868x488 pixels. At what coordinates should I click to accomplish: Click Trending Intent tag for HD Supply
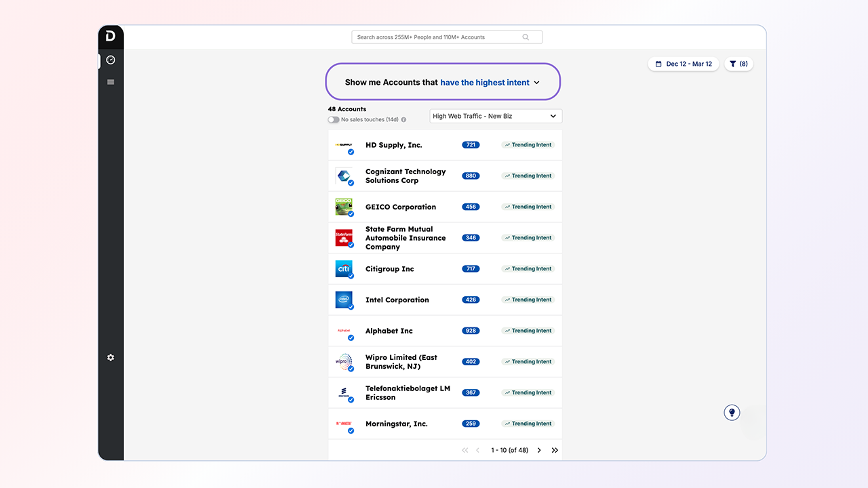(x=528, y=145)
